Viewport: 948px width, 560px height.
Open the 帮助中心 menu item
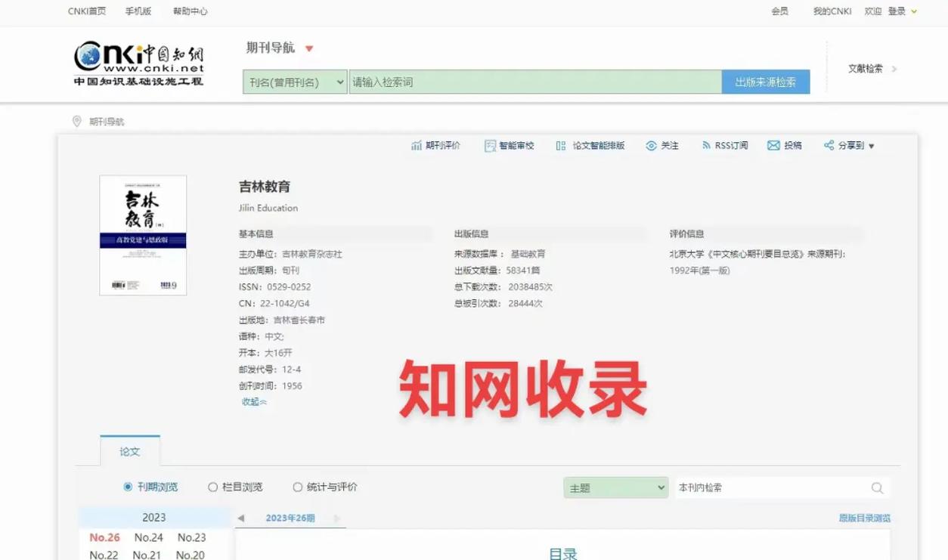tap(189, 11)
